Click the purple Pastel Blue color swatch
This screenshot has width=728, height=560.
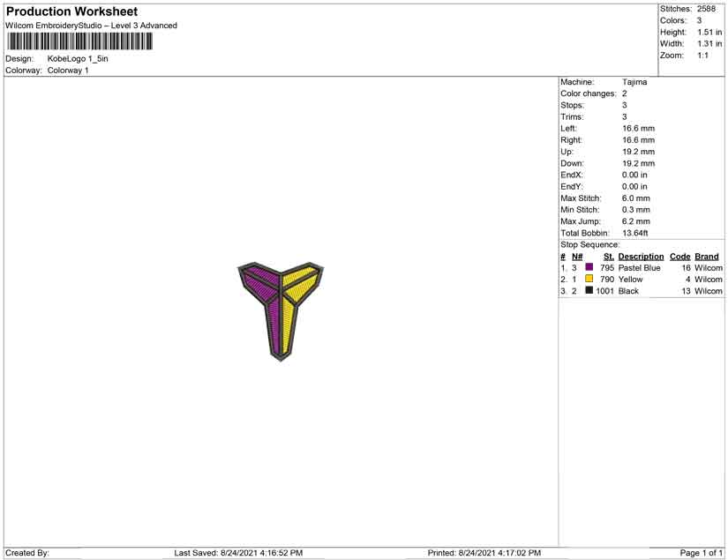(x=589, y=267)
